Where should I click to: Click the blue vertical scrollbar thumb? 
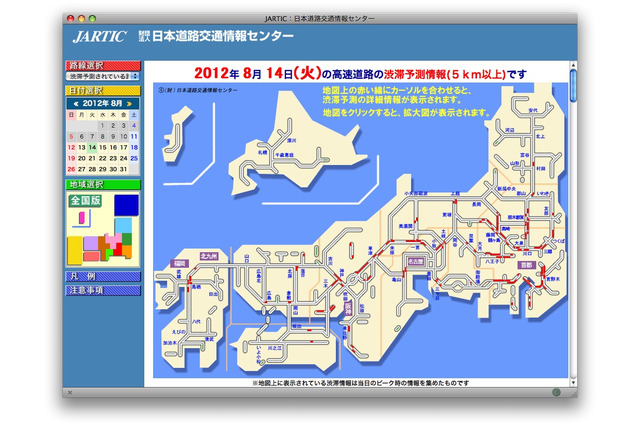click(573, 85)
